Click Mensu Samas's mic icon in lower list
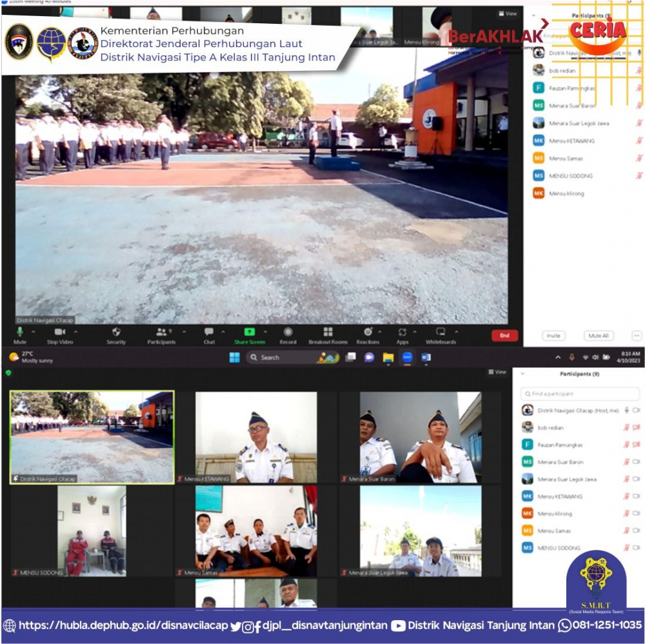 click(626, 531)
